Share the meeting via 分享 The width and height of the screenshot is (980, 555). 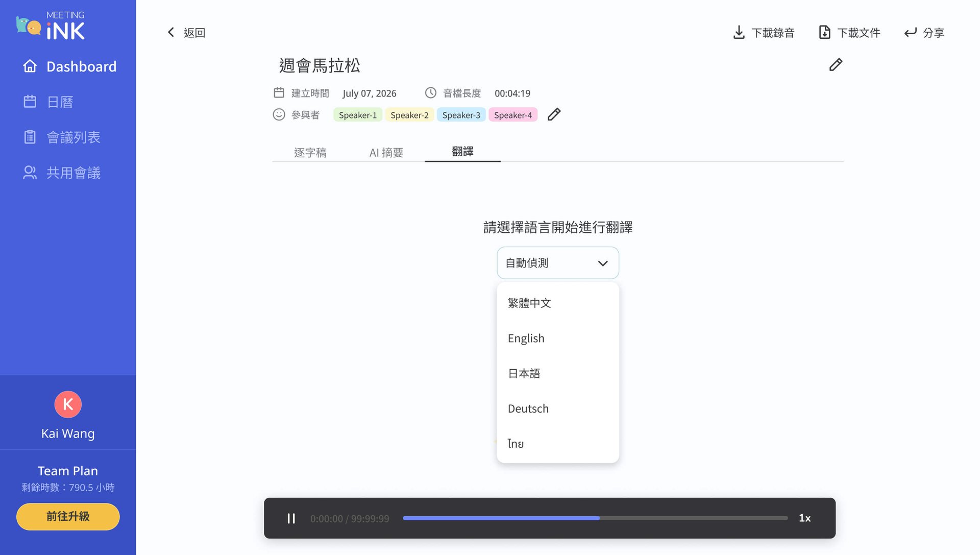tap(924, 33)
